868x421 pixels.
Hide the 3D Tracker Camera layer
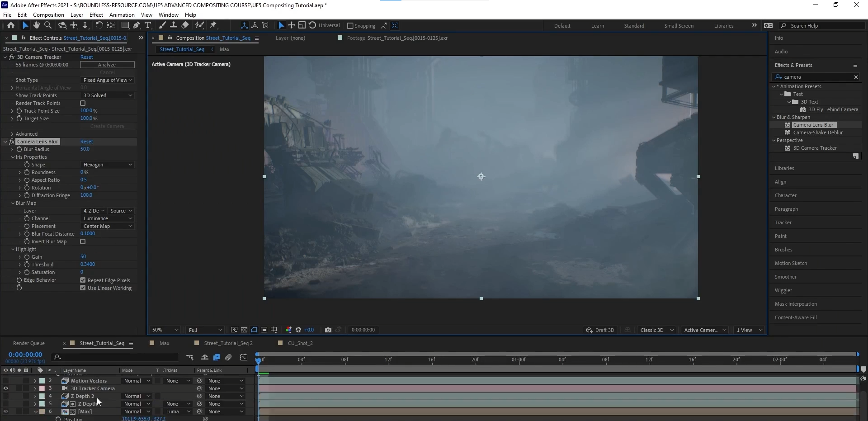(6, 388)
